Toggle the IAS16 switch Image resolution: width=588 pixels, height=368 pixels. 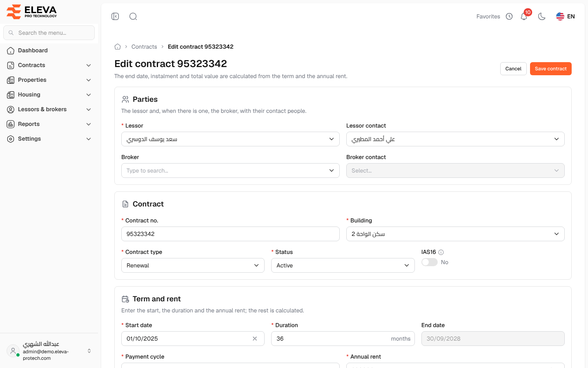coord(430,262)
